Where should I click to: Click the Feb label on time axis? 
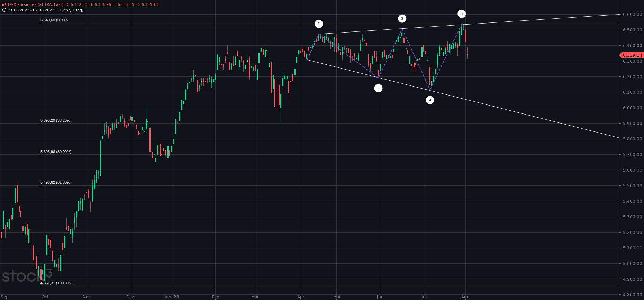tap(216, 297)
